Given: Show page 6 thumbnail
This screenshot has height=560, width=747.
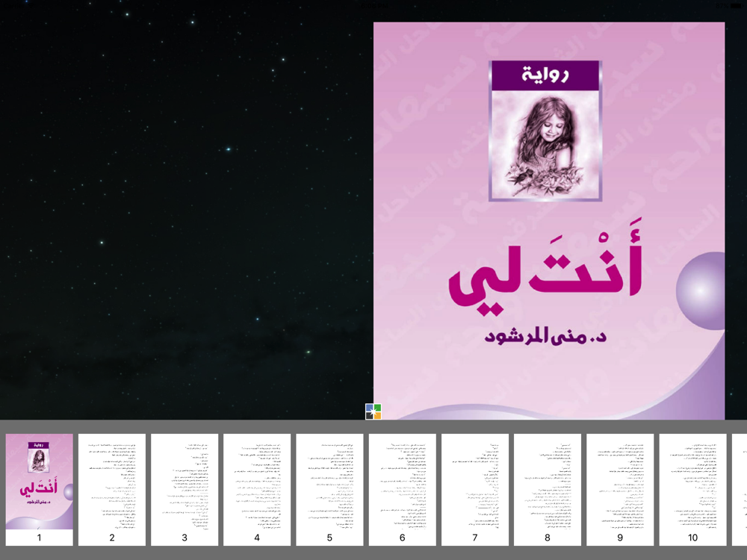Looking at the screenshot, I should 402,489.
